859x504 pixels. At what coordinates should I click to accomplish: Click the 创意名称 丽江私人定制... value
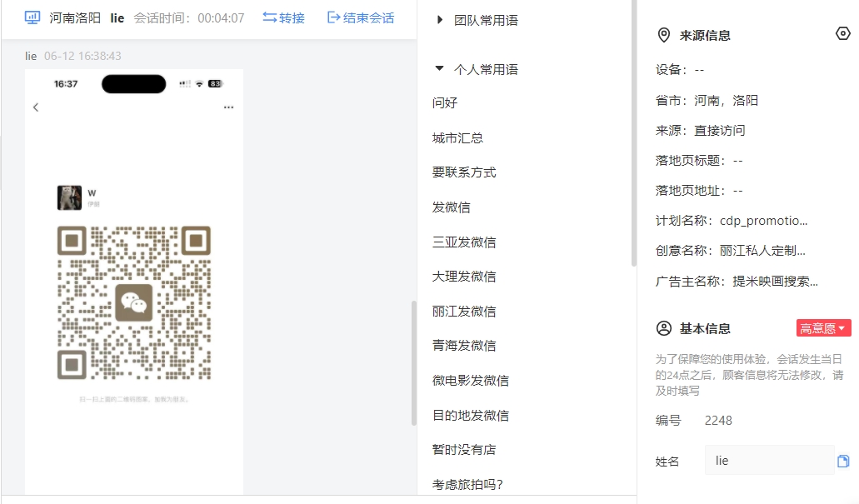tap(762, 251)
